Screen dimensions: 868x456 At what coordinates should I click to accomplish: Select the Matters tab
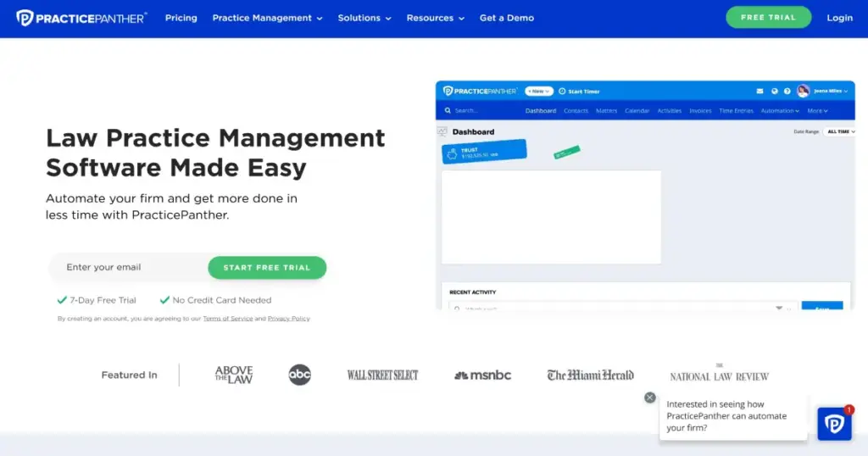click(x=606, y=111)
